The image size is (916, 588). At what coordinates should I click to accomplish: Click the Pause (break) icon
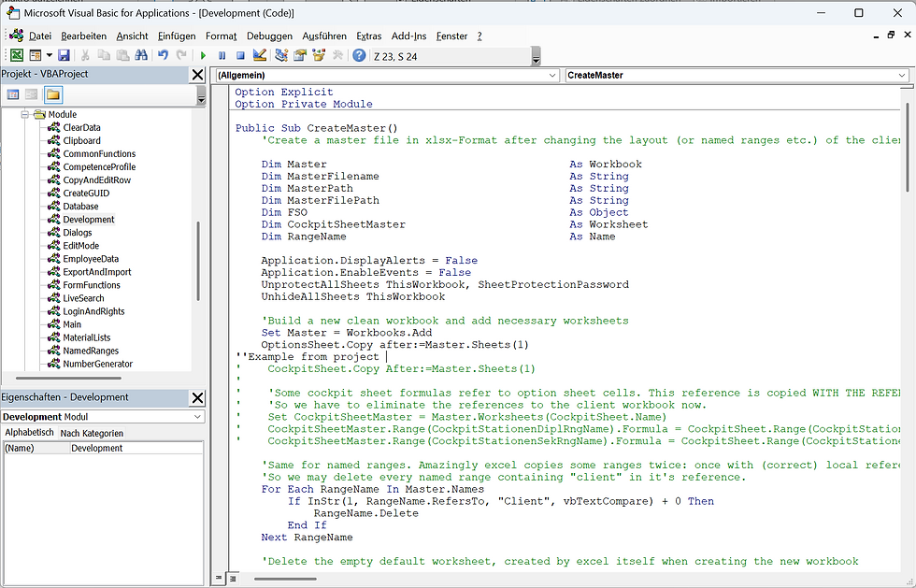222,55
